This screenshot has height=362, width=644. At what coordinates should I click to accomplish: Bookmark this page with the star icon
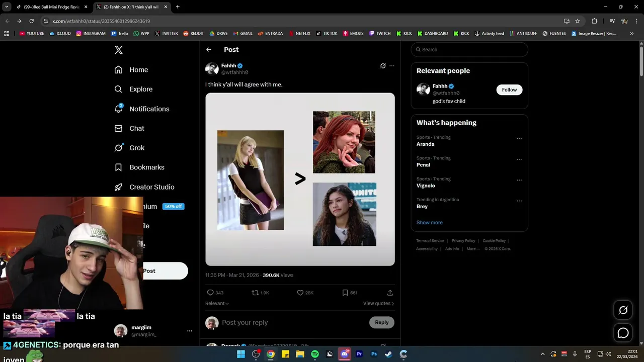[578, 21]
